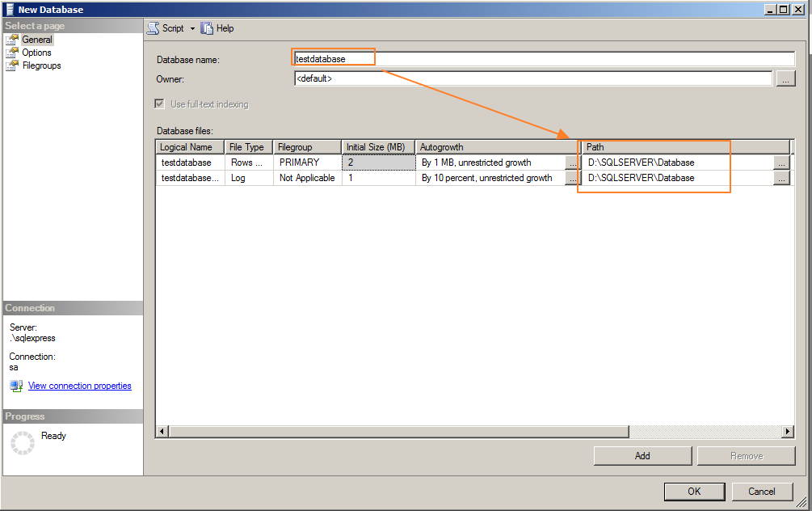Cancel the New Database dialog
The height and width of the screenshot is (511, 812).
(762, 491)
